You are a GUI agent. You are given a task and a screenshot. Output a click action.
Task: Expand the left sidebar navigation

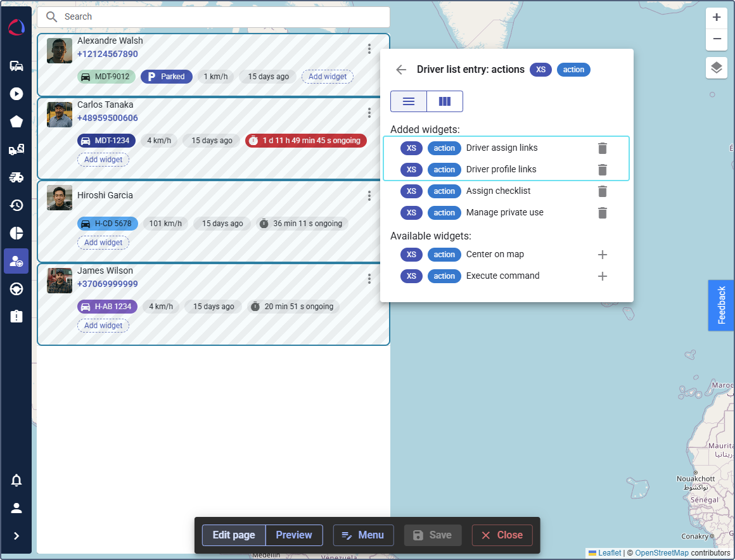pos(16,536)
